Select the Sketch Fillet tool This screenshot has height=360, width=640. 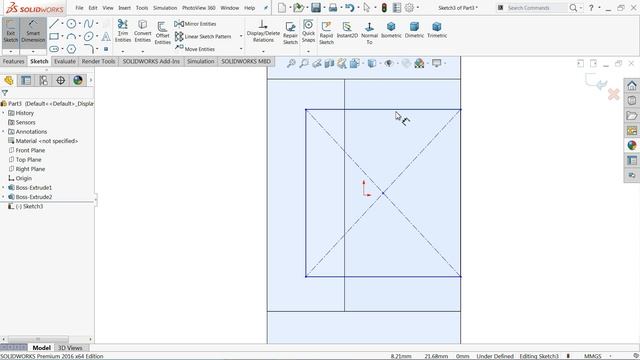(x=88, y=49)
